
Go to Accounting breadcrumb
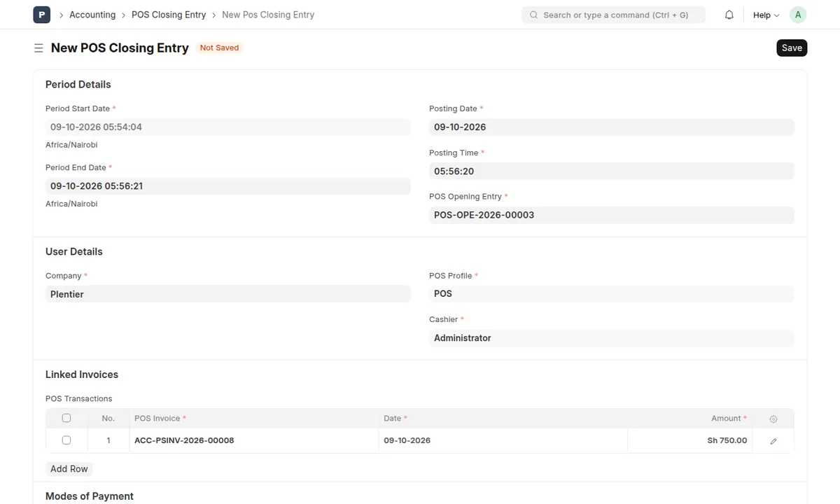pyautogui.click(x=92, y=15)
